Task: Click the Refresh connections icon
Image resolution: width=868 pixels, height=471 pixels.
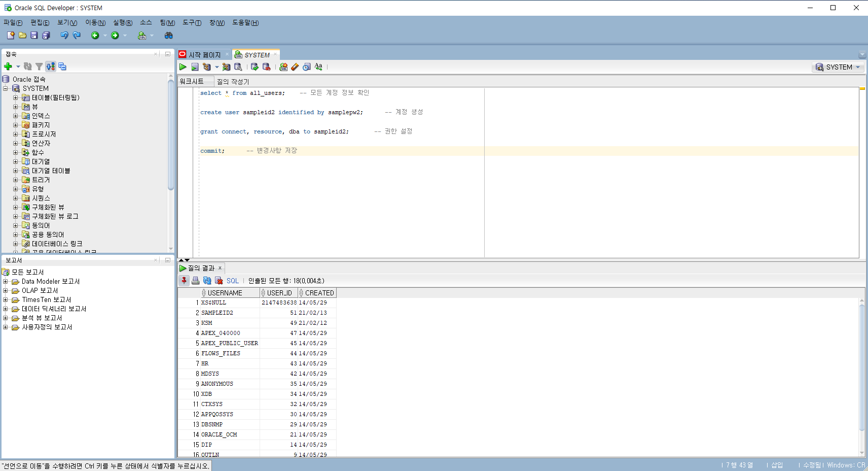Action: point(28,66)
